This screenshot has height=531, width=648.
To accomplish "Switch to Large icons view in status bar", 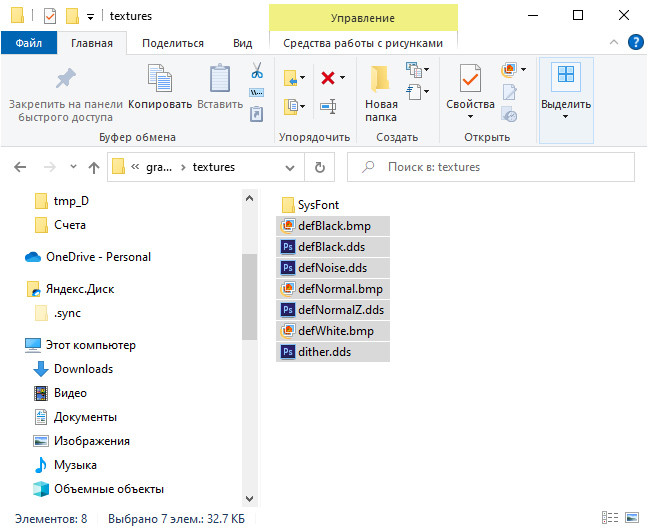I will [632, 518].
